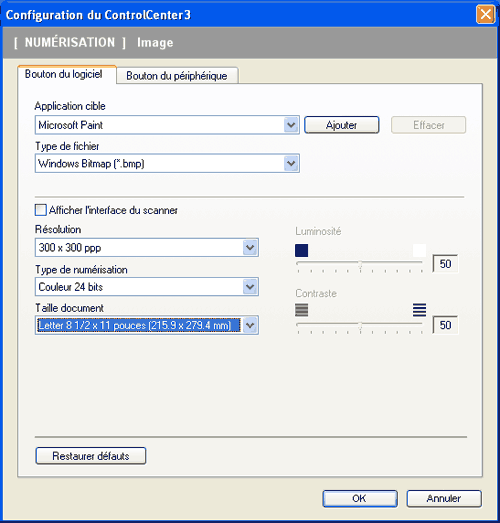Click the low contrast lines icon

pyautogui.click(x=302, y=310)
